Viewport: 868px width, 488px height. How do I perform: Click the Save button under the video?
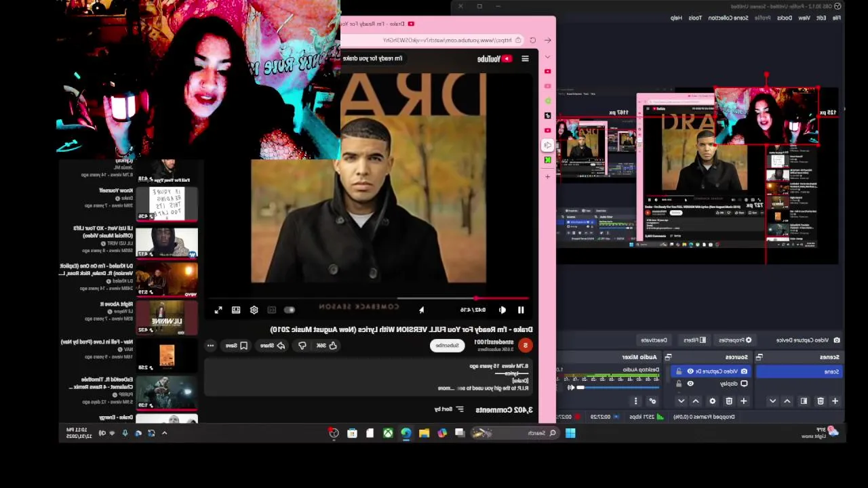tap(236, 346)
